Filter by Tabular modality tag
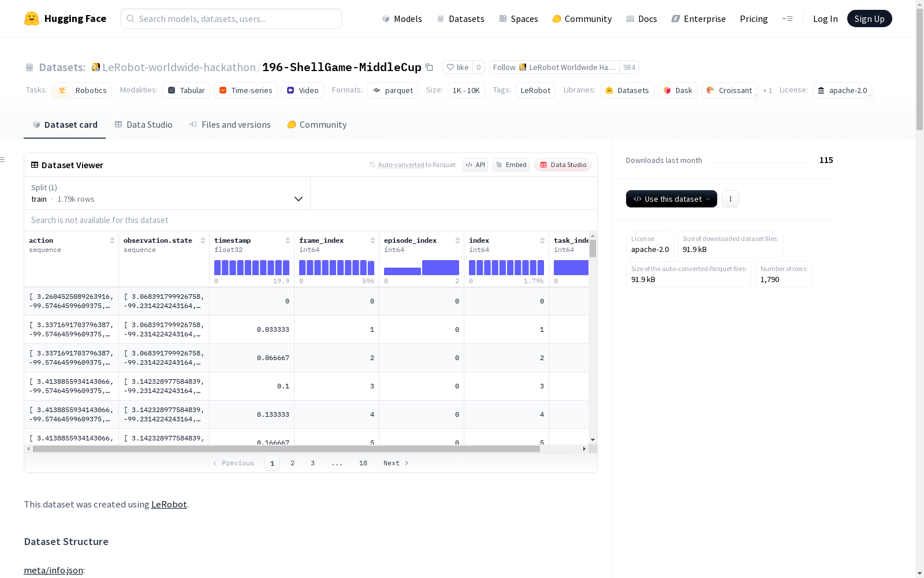The height and width of the screenshot is (578, 924). tap(186, 90)
